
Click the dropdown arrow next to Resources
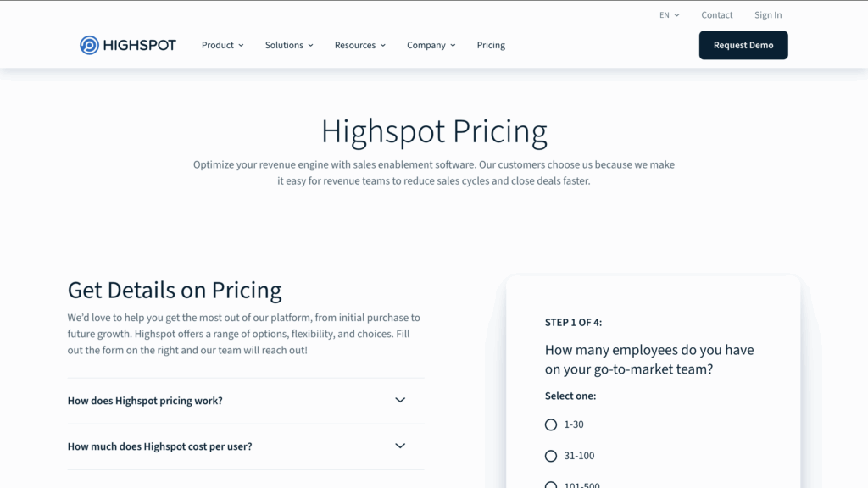[382, 45]
